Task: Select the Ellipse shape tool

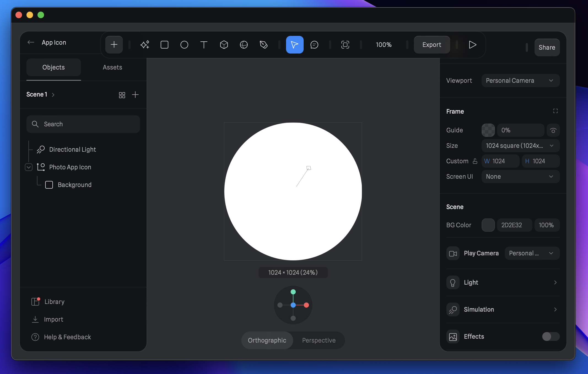Action: [184, 44]
